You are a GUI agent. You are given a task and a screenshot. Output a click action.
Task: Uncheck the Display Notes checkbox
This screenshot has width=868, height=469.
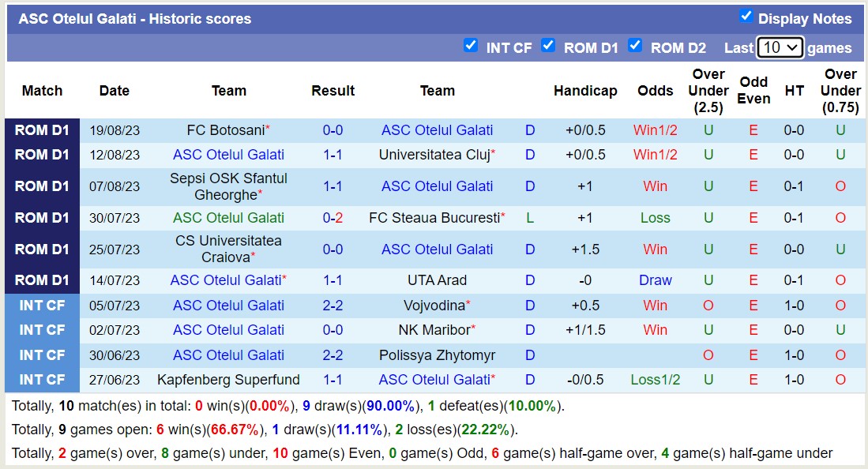(746, 17)
